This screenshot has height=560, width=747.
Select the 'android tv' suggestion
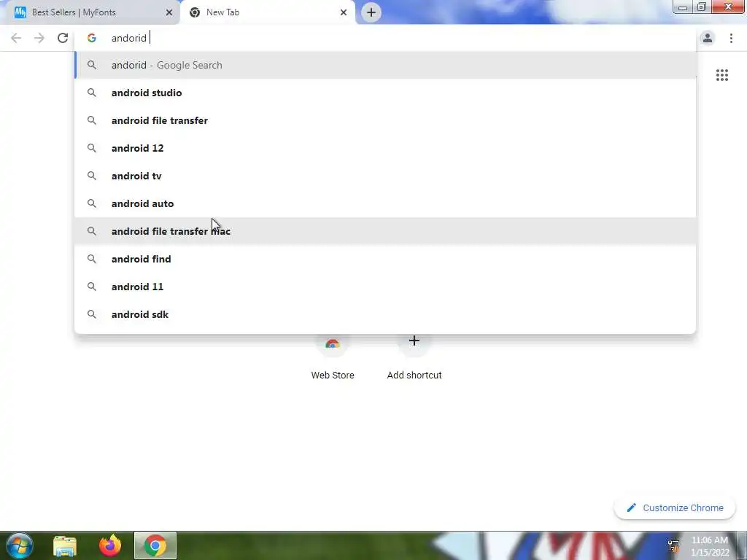(x=385, y=176)
